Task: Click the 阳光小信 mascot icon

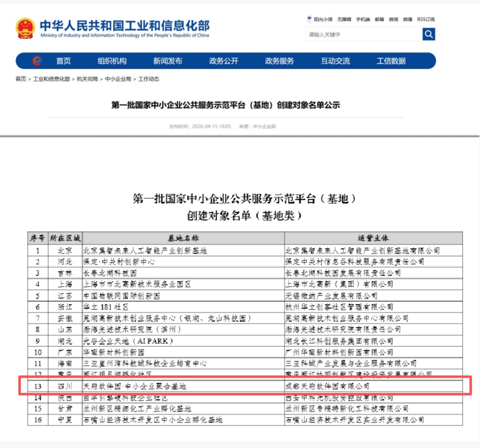Action: [309, 19]
